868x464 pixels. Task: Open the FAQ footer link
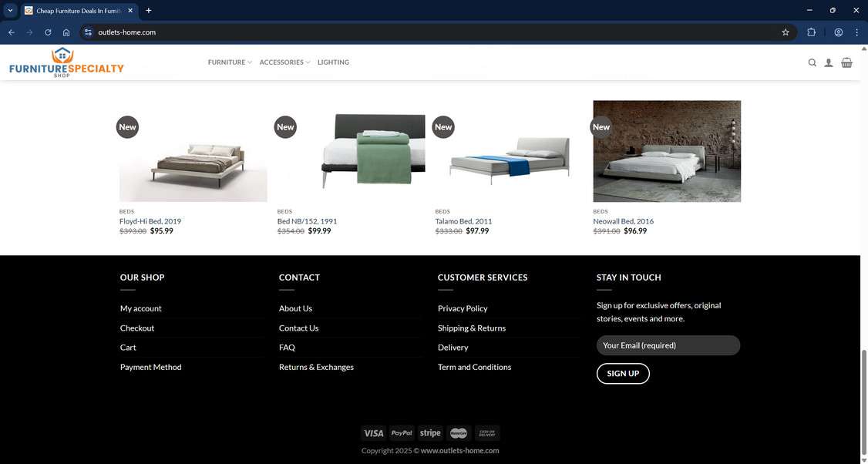click(x=287, y=347)
